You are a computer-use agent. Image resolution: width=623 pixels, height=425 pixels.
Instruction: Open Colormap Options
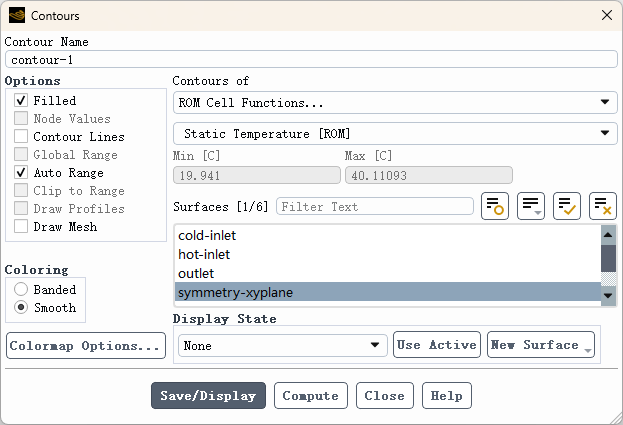85,346
